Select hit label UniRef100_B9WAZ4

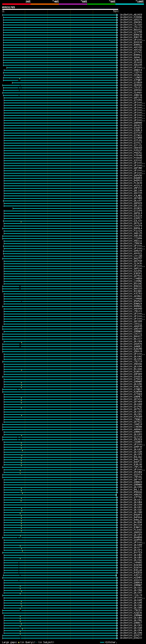131,304
